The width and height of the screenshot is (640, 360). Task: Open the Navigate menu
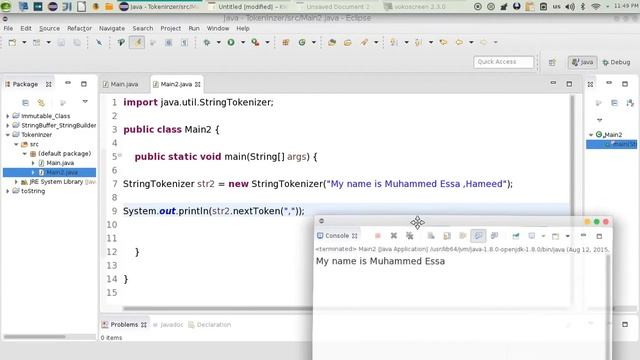112,29
